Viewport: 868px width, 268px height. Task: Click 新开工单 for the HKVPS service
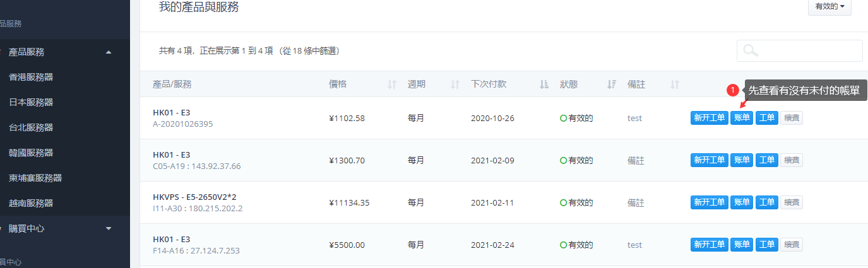point(709,202)
